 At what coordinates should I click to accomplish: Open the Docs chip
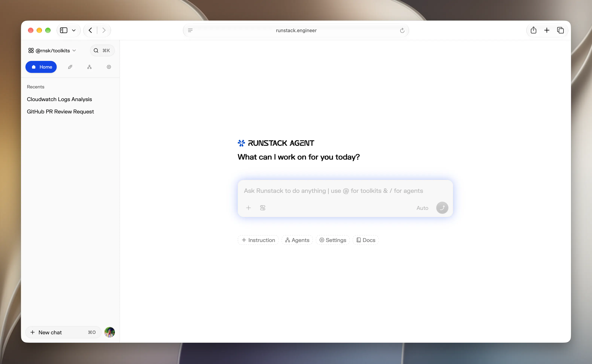pos(366,240)
